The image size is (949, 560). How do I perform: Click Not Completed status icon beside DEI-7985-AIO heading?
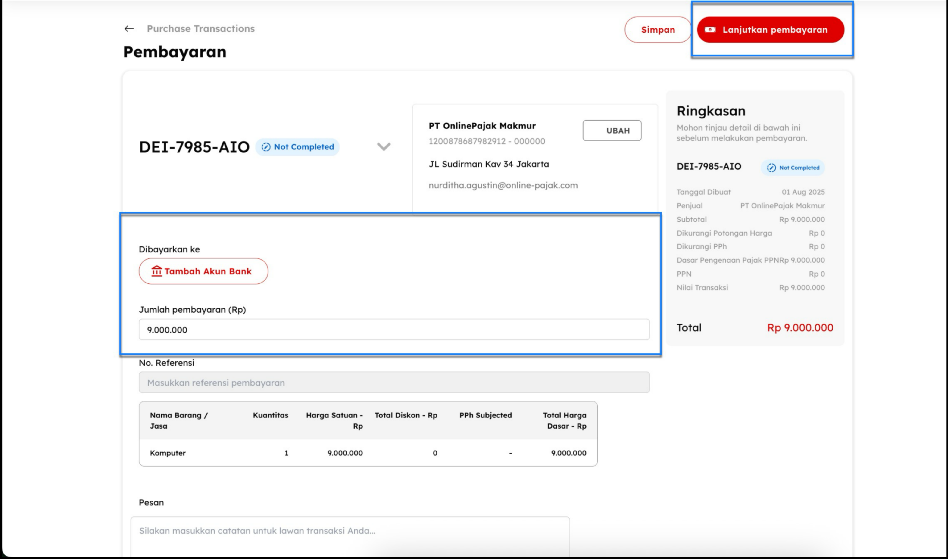(266, 147)
